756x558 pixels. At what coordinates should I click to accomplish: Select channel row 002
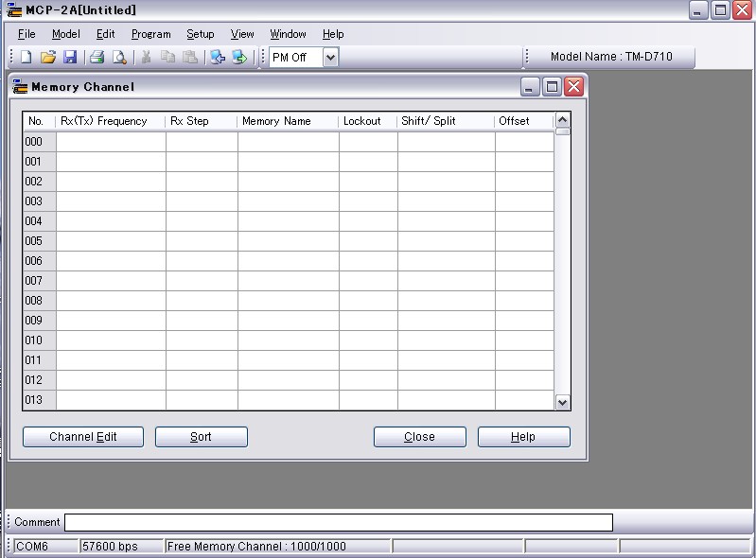click(x=289, y=182)
